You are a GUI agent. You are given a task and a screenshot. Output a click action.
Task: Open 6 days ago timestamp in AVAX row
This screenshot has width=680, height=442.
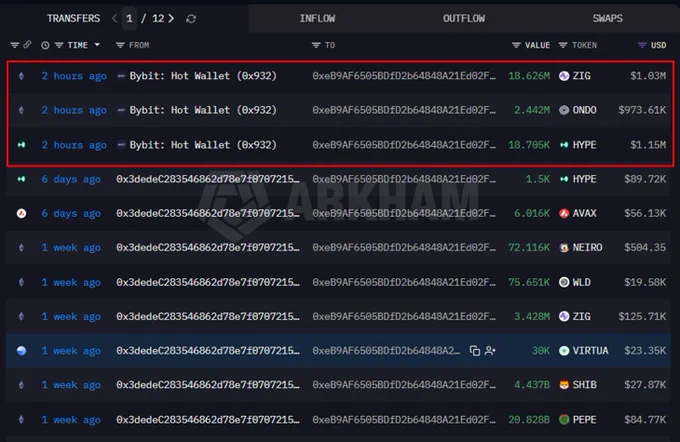(71, 213)
